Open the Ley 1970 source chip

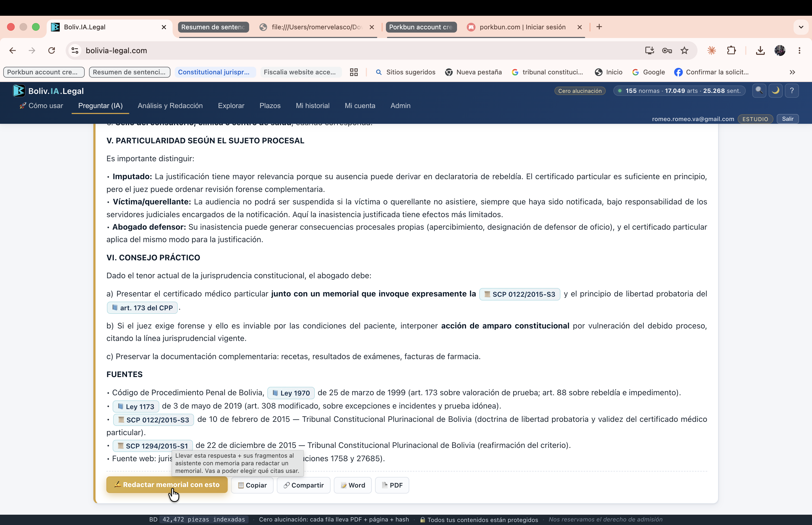click(x=291, y=393)
